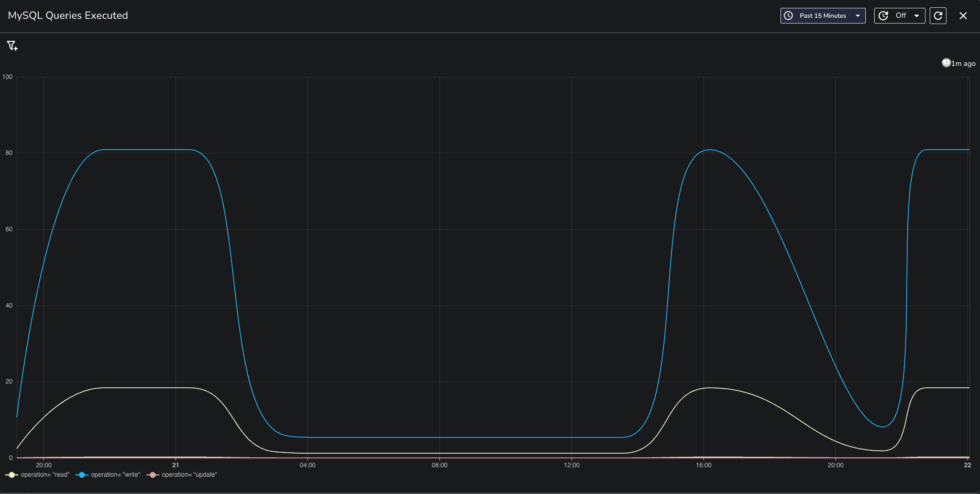Click clock icon in time range picker
The image size is (980, 494).
point(788,16)
